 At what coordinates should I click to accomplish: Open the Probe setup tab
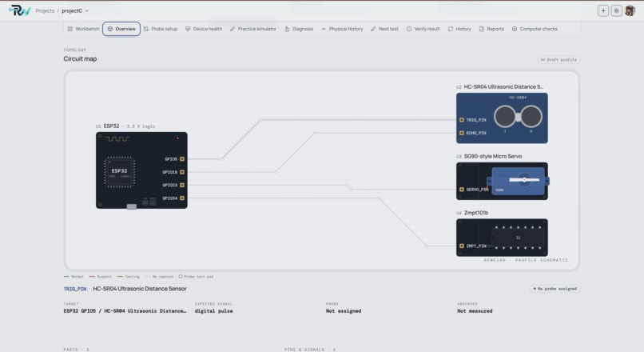(160, 29)
